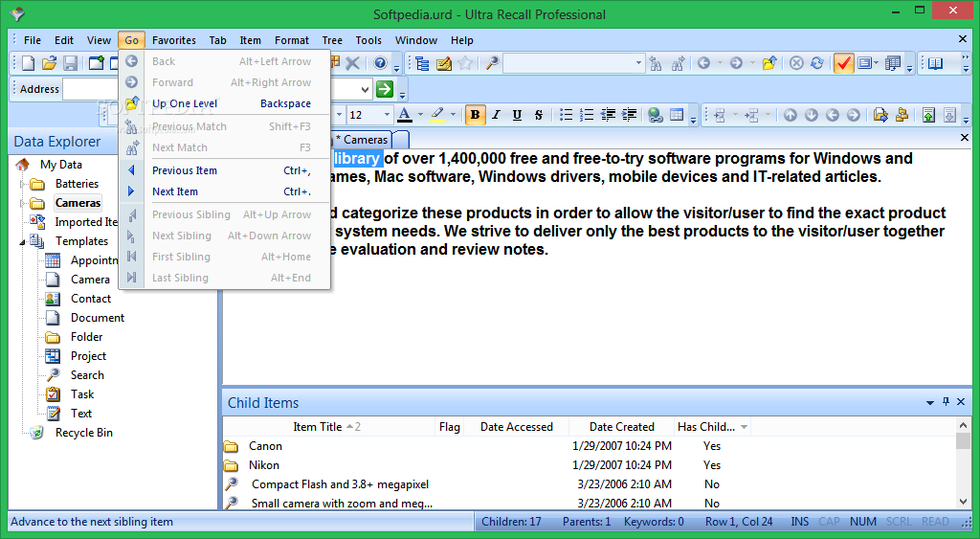
Task: Click the Stop circle-X icon
Action: click(x=796, y=63)
